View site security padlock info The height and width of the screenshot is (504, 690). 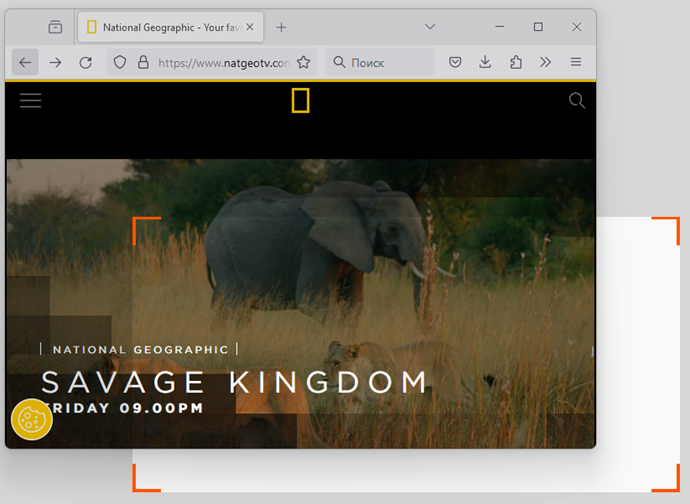tap(143, 63)
